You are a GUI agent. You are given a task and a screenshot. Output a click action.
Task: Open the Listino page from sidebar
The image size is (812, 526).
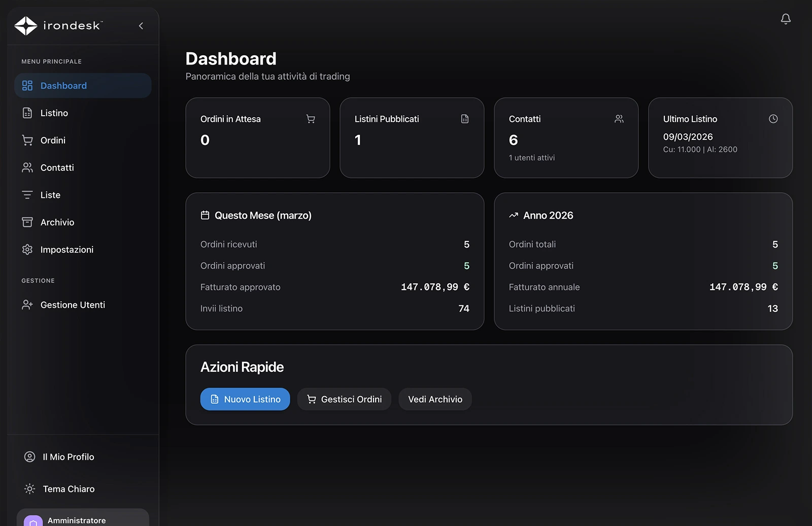(54, 113)
